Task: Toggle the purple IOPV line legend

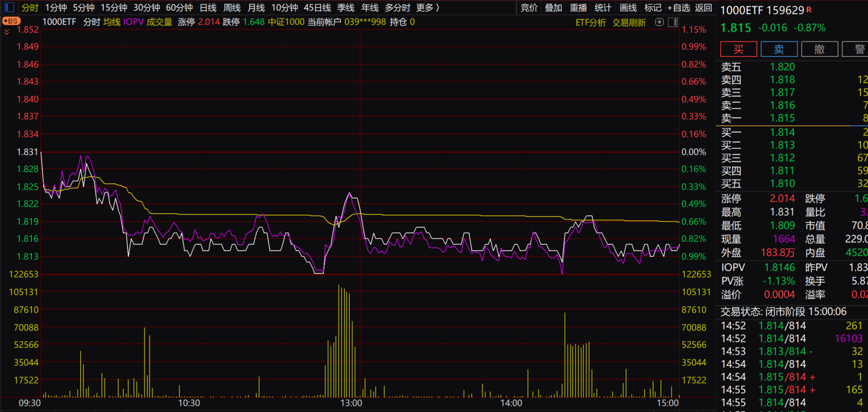Action: click(133, 22)
